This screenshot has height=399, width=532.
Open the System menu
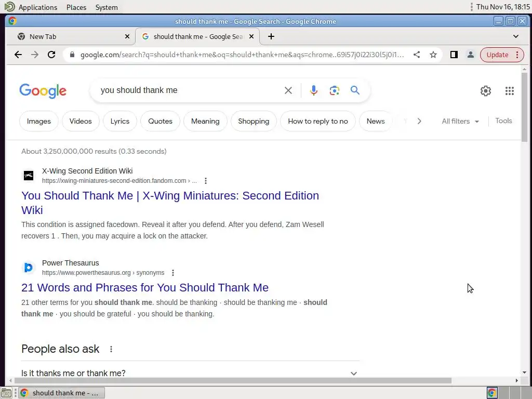(107, 7)
